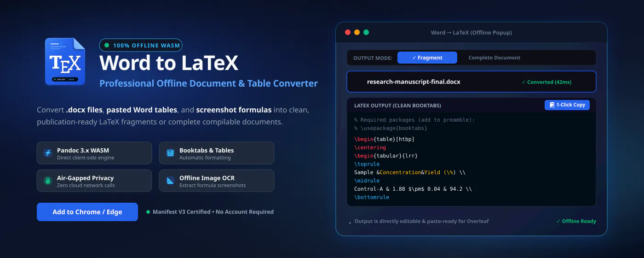Click the green maximize dot of popup
Screen dimensions: 644x258
(366, 32)
